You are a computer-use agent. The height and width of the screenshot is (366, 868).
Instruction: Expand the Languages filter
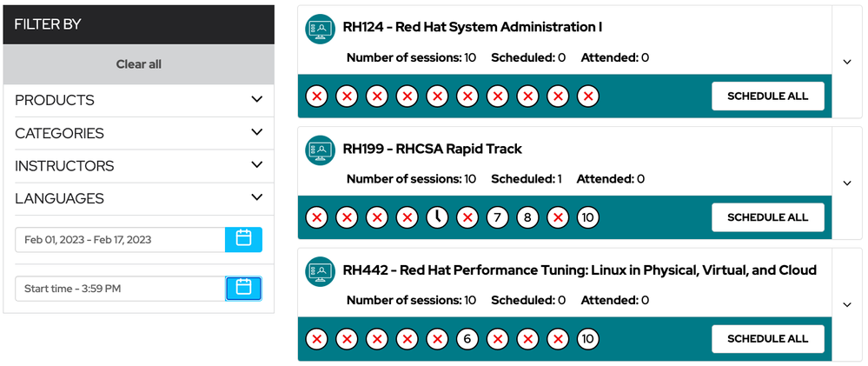click(256, 198)
